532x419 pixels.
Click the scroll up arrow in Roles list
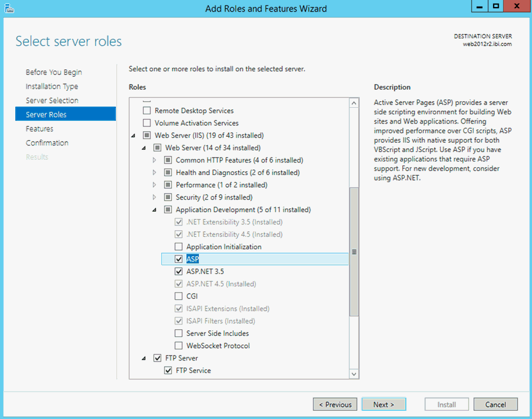pos(354,103)
